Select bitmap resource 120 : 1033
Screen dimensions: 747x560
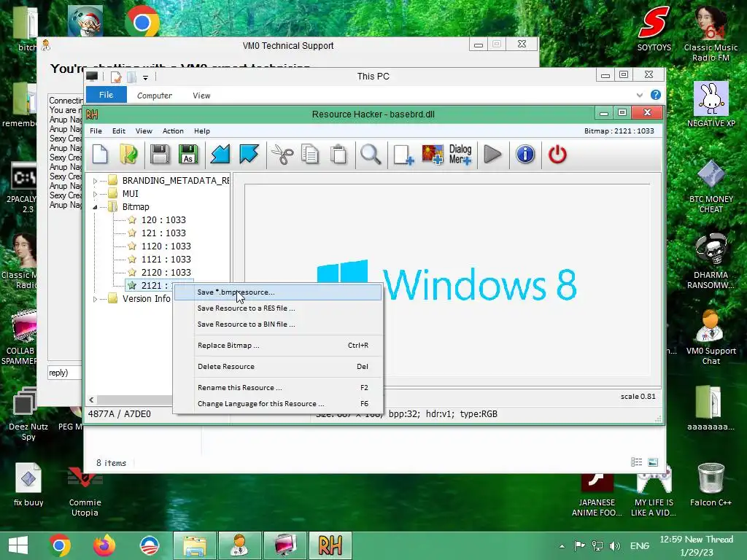coord(163,220)
